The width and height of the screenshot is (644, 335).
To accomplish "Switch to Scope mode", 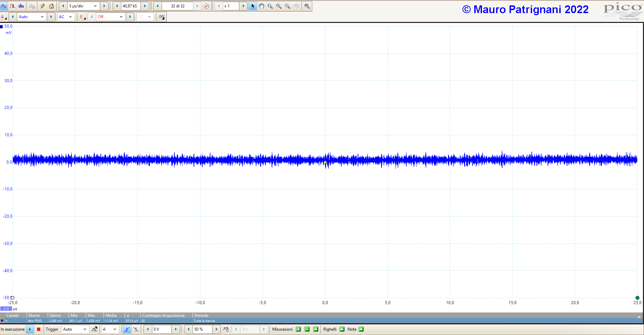I will 4,6.
